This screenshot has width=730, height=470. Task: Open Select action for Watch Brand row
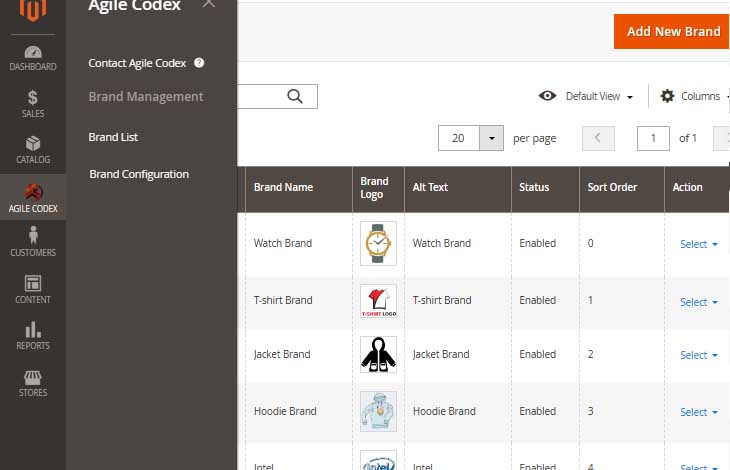click(698, 244)
